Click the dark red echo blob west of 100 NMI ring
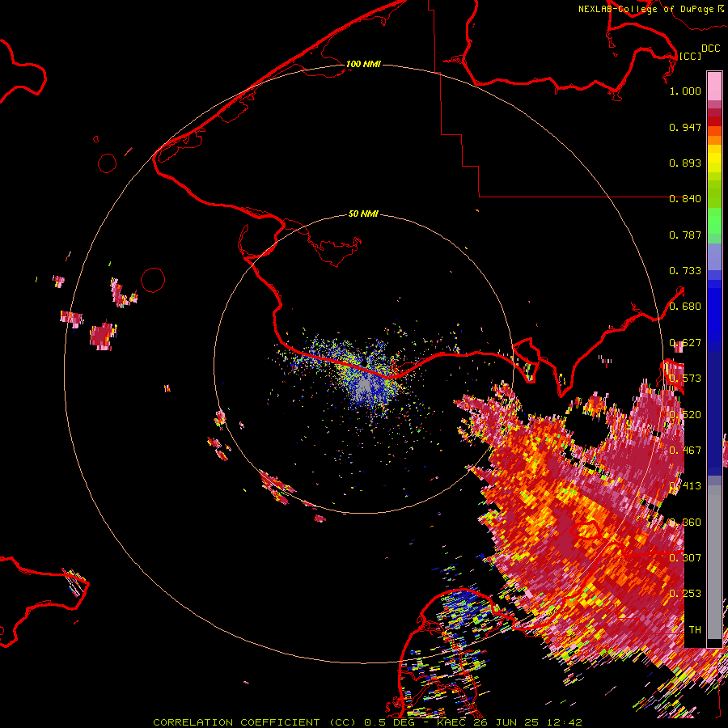Image resolution: width=728 pixels, height=728 pixels. (102, 336)
